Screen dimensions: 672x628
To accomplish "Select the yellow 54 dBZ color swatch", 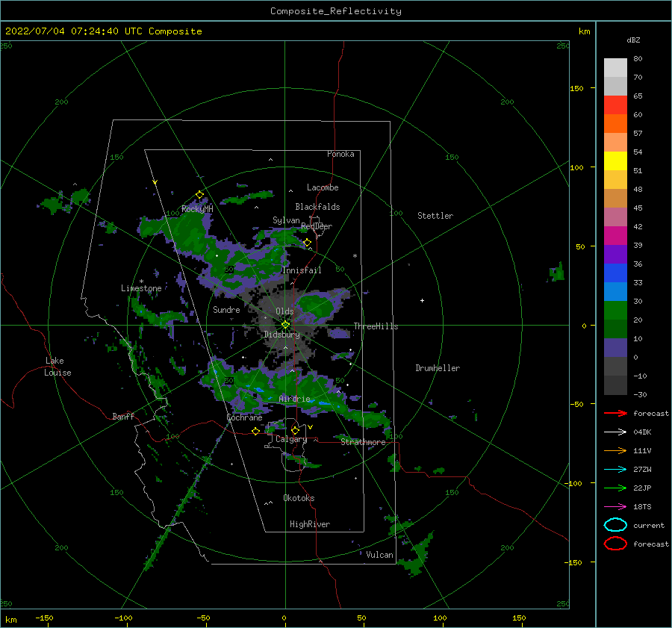I will (615, 161).
